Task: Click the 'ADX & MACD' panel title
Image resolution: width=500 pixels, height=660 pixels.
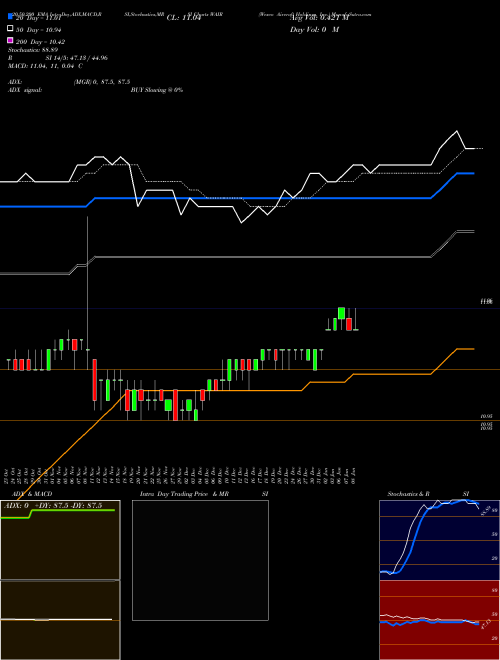Action: (x=30, y=494)
